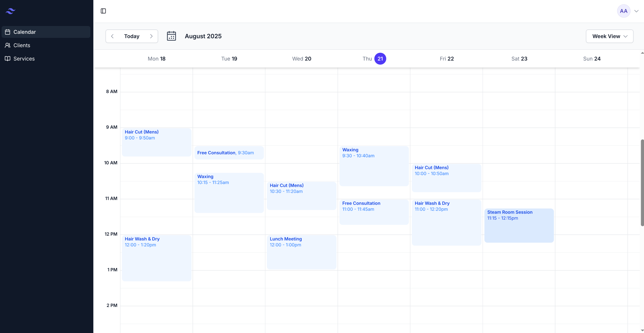Open Thursday's Waxing 9:30 appointment

374,166
